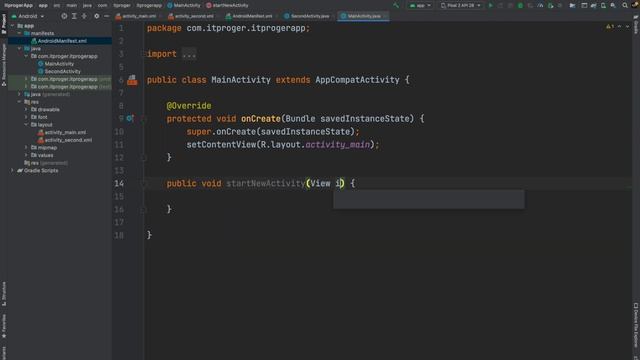Expand the values folder
The image size is (640, 360).
point(26,155)
